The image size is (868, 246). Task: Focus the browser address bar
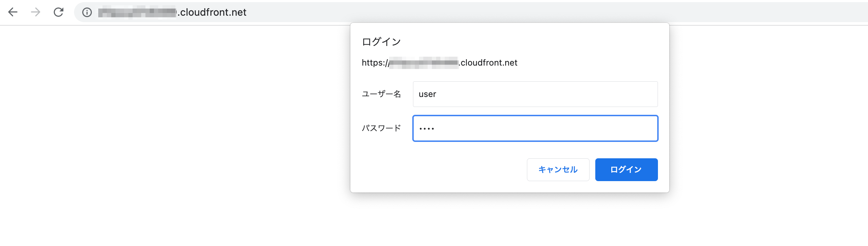[471, 12]
